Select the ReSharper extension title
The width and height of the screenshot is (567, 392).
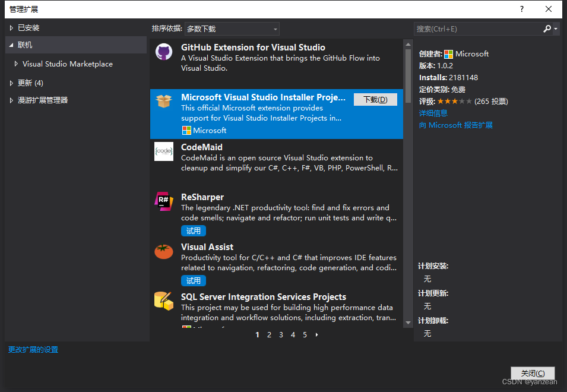(x=202, y=197)
